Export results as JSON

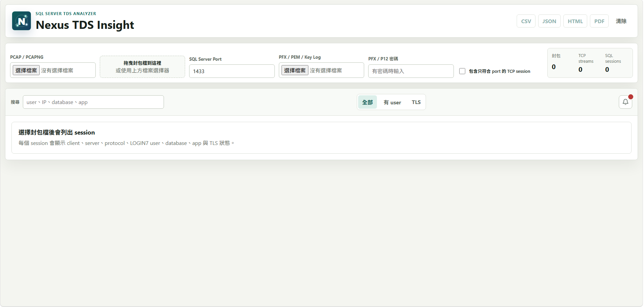pos(549,21)
